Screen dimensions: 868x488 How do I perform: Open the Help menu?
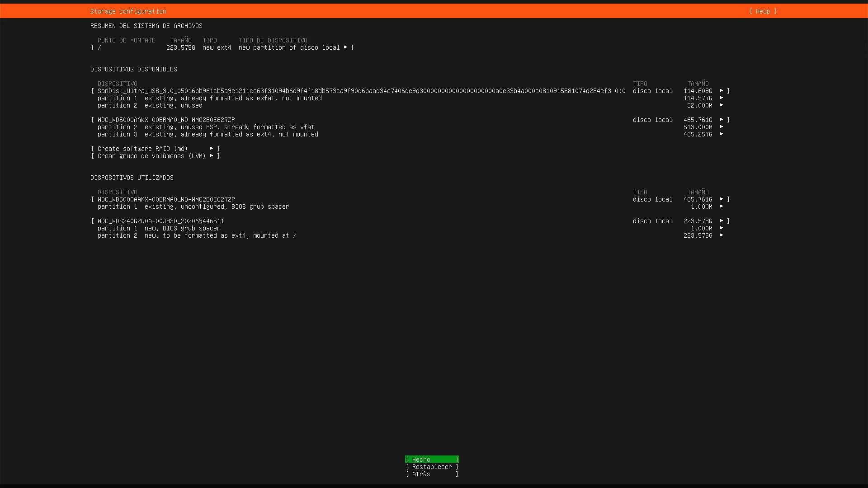[763, 11]
